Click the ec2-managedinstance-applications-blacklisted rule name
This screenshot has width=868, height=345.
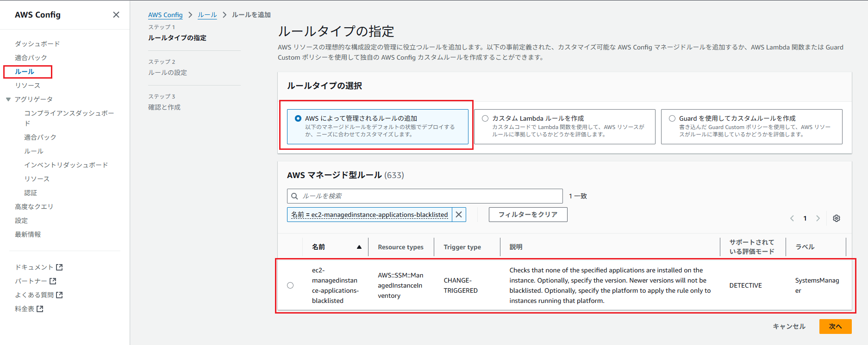pyautogui.click(x=335, y=285)
